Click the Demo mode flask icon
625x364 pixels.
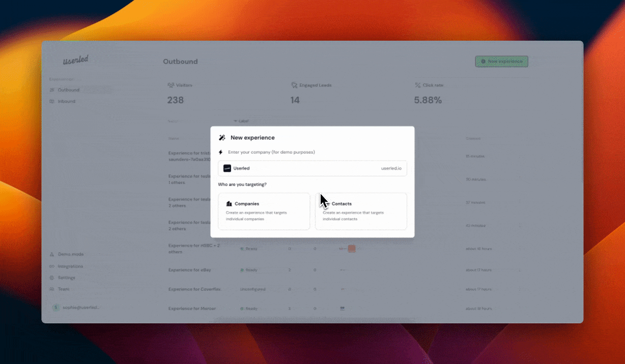[52, 254]
